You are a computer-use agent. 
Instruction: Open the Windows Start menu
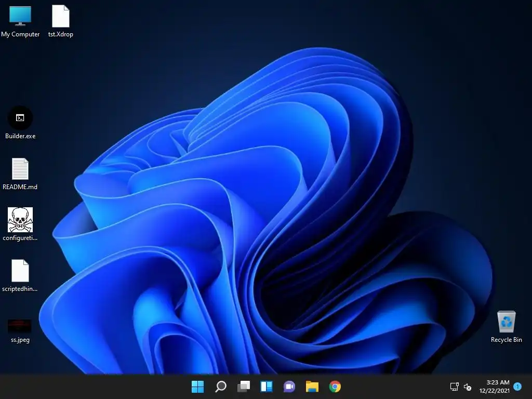[197, 387]
